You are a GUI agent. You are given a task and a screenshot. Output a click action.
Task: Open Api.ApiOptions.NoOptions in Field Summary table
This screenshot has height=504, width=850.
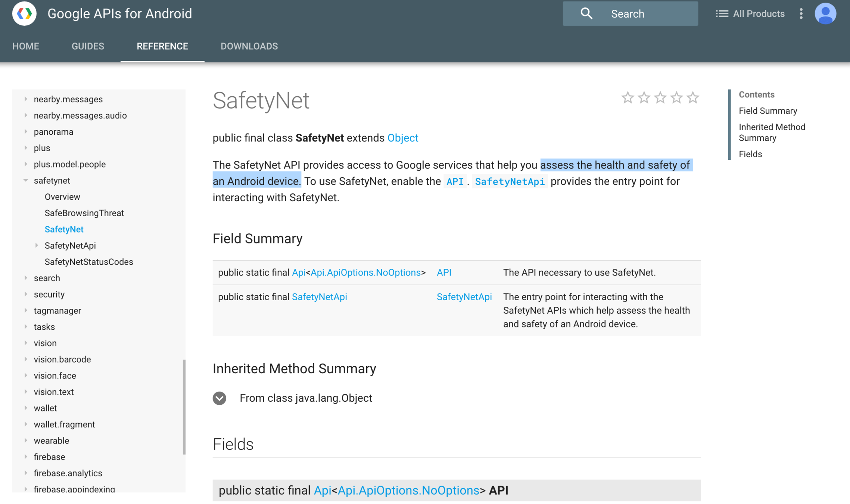[365, 273]
